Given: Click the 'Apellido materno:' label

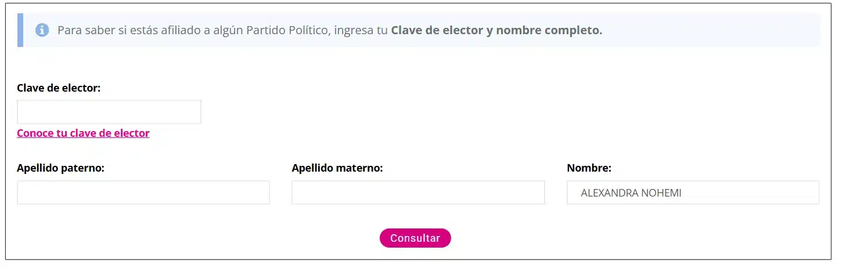Looking at the screenshot, I should (x=337, y=169).
